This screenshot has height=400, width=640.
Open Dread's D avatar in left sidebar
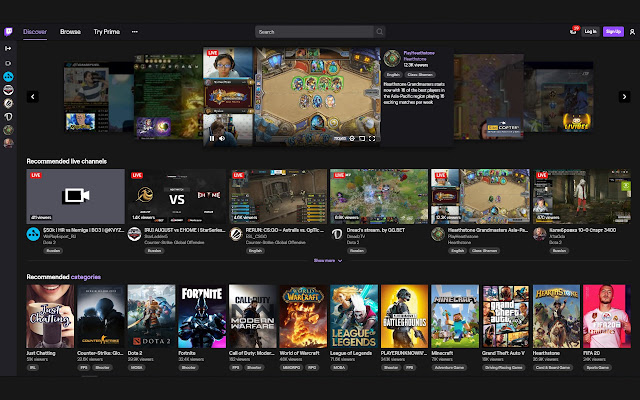8,117
